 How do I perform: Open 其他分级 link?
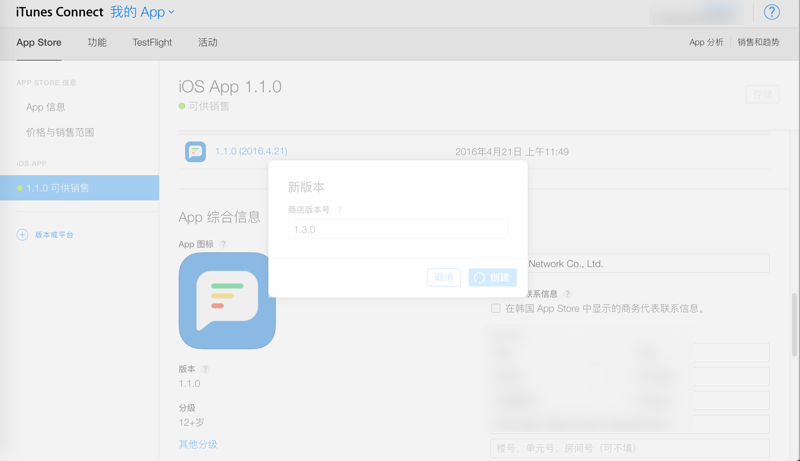[198, 444]
